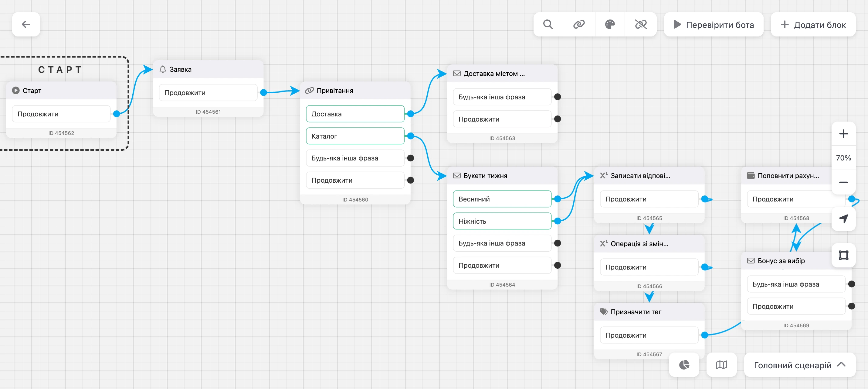
Task: Click the 70% zoom level indicator
Action: coord(843,158)
